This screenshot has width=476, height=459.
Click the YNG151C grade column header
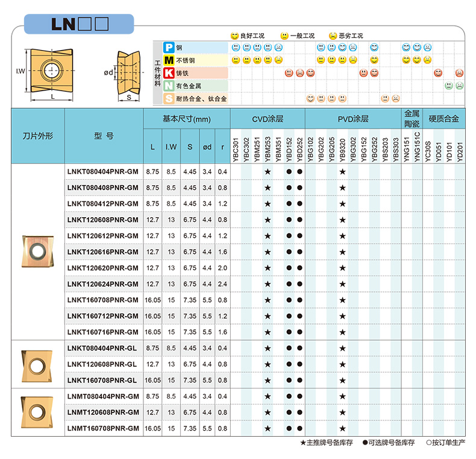click(x=417, y=147)
